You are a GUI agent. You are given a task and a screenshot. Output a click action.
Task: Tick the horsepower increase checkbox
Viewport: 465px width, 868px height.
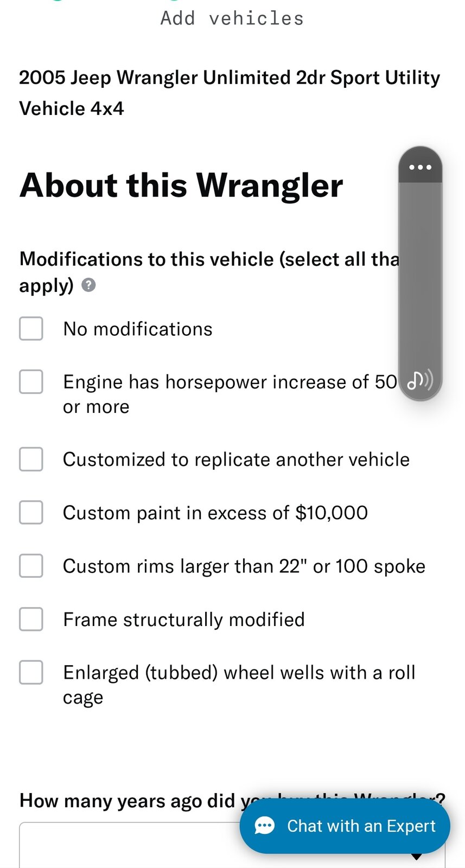pos(31,382)
